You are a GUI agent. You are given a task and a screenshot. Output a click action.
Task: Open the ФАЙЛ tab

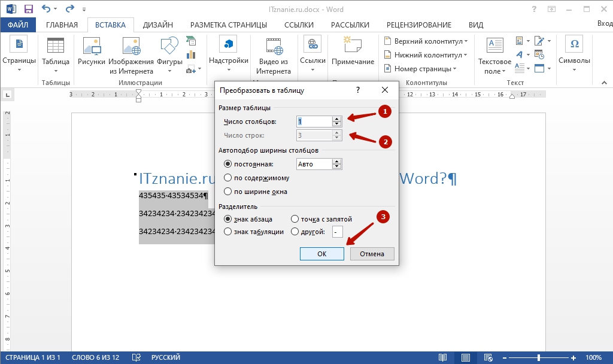click(x=18, y=25)
